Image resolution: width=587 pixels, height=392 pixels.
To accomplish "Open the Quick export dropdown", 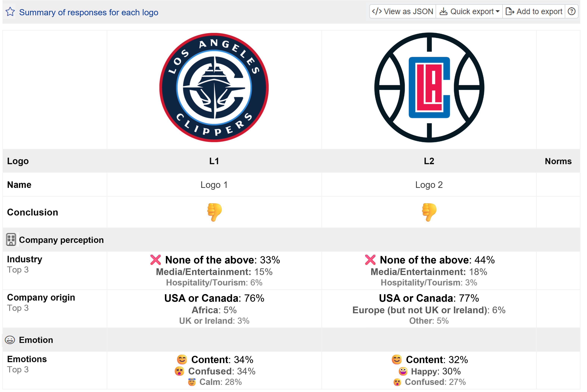I will click(x=469, y=12).
